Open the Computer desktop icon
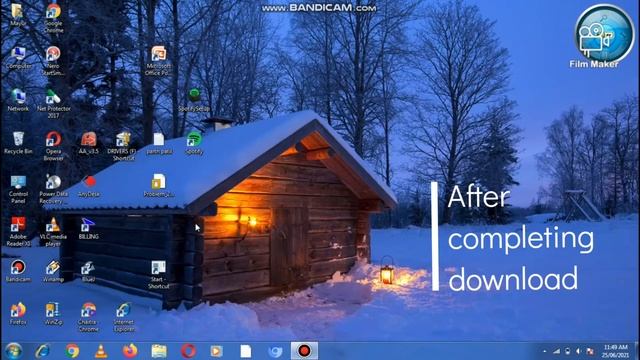Viewport: 640px width, 360px height. pyautogui.click(x=18, y=58)
